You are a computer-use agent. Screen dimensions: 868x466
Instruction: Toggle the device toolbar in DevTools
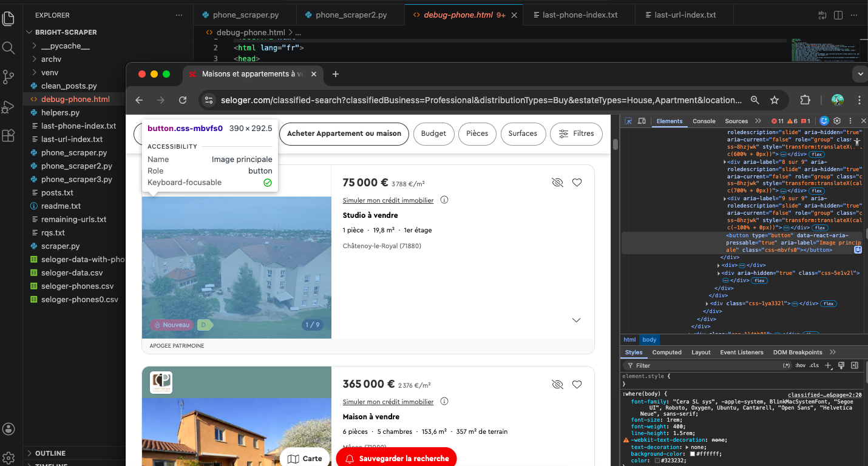[x=642, y=121]
